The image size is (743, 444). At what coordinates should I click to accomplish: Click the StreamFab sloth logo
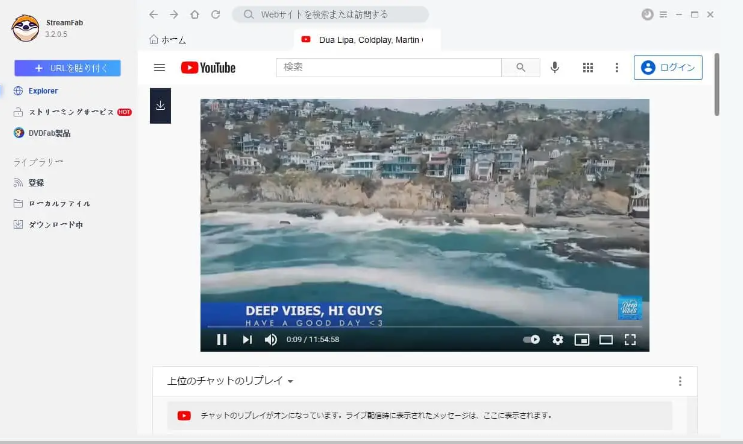click(25, 28)
